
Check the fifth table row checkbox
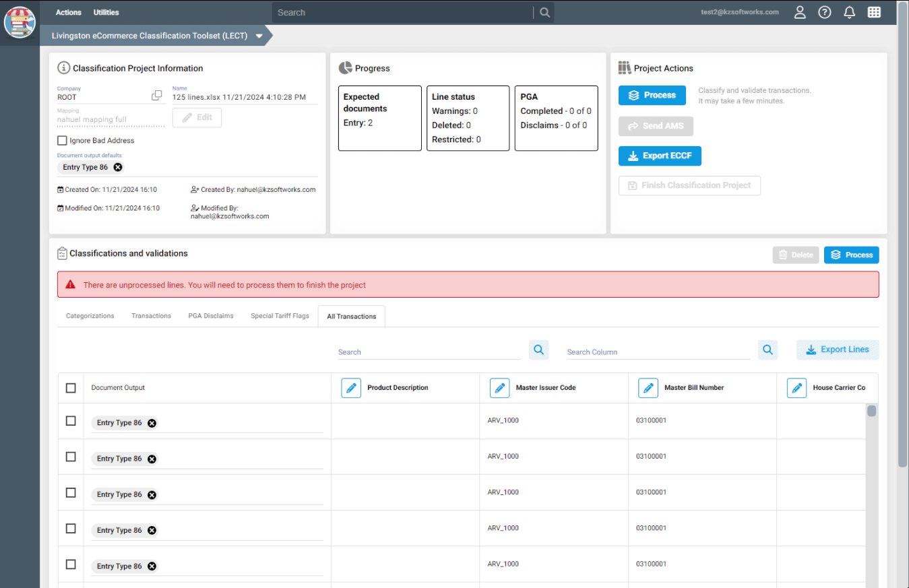tap(71, 564)
